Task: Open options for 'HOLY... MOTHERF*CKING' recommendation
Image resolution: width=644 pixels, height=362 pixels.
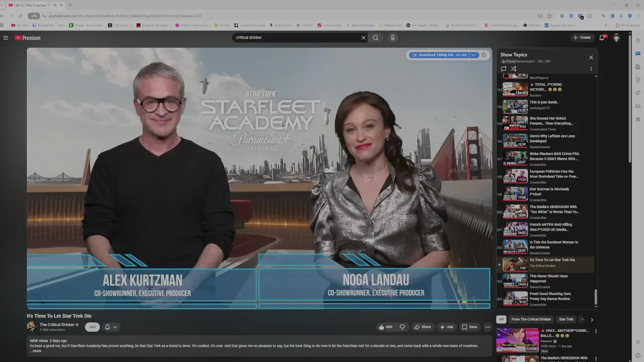Action: pyautogui.click(x=596, y=331)
